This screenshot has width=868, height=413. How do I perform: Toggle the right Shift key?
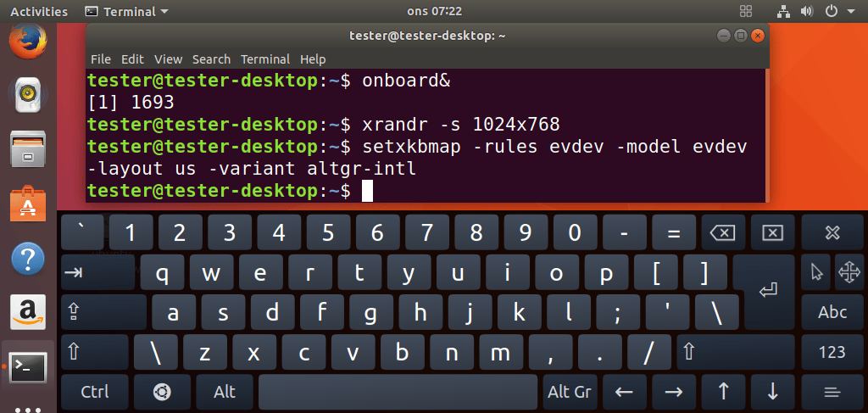pyautogui.click(x=736, y=352)
